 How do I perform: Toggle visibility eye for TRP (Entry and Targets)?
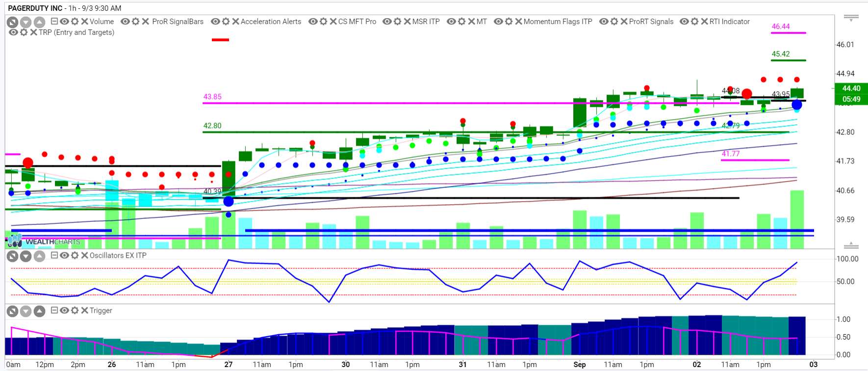click(x=13, y=32)
